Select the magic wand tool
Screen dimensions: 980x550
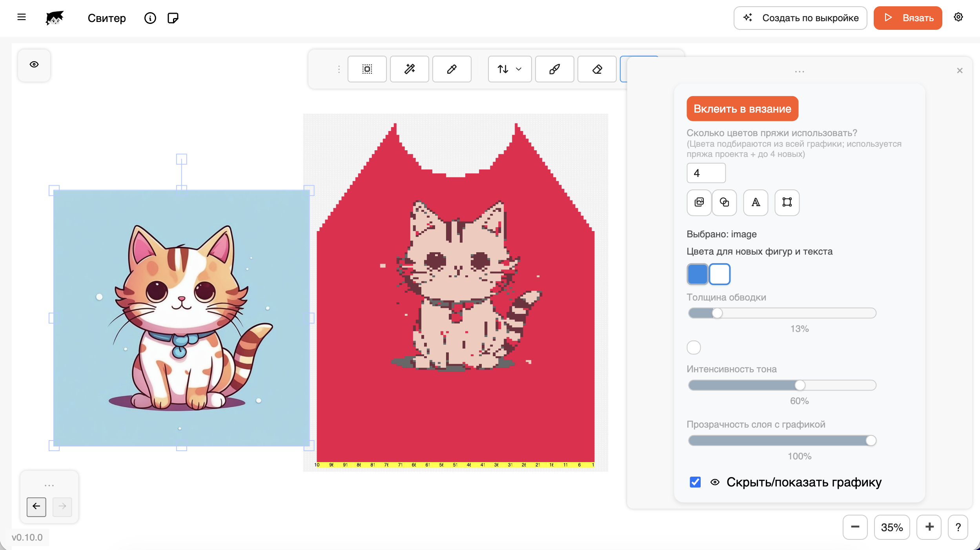tap(409, 69)
